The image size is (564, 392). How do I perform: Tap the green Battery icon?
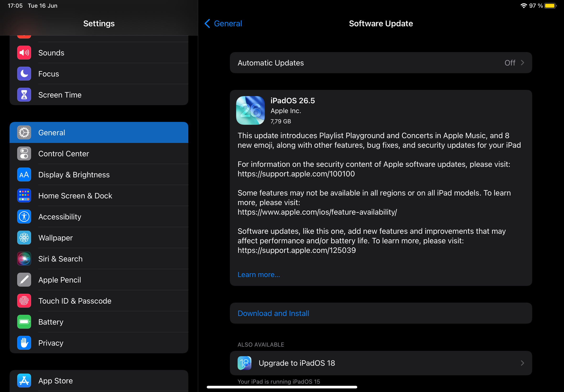click(24, 322)
